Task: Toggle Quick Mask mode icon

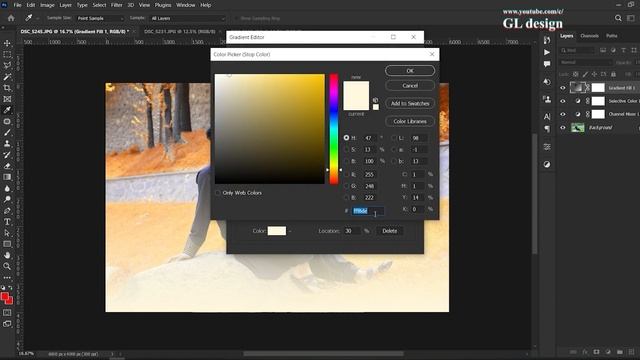Action: point(7,313)
